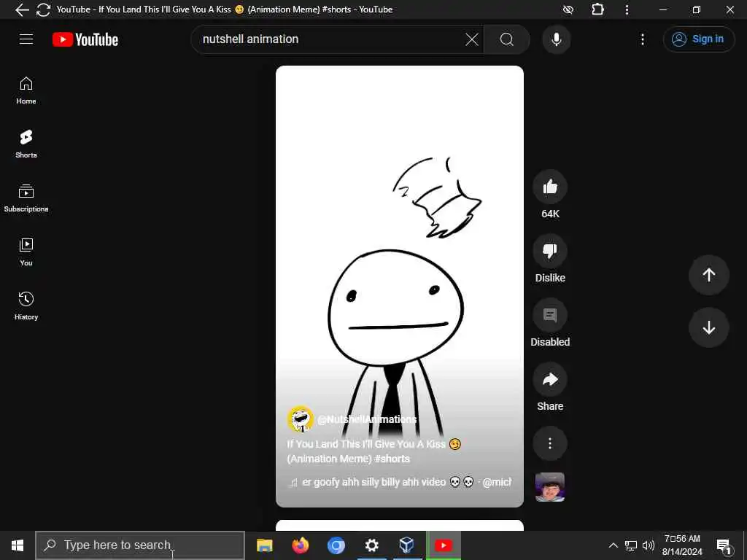Open Settings gear on the taskbar
The image size is (747, 560).
371,545
